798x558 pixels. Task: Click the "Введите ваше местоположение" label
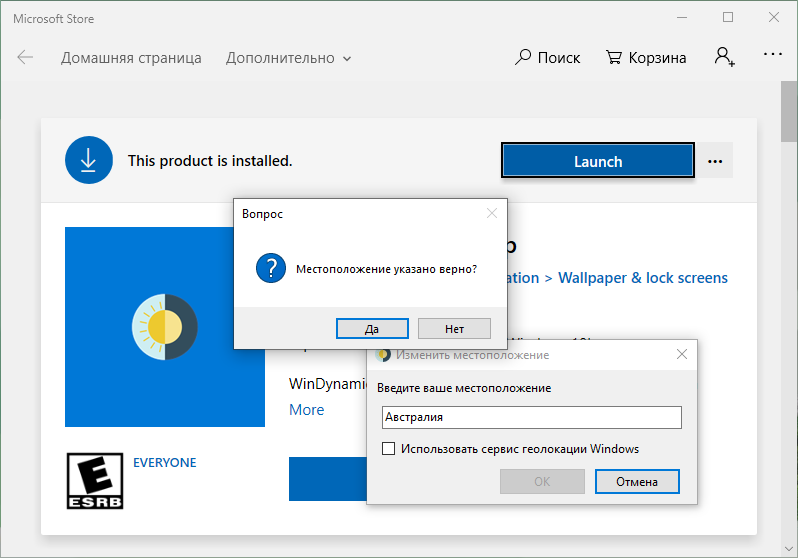(x=464, y=388)
